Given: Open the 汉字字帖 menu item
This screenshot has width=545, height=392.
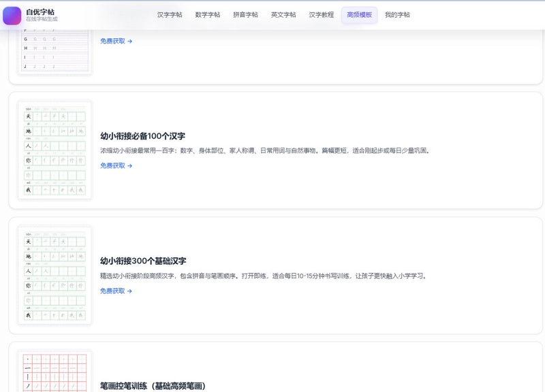Looking at the screenshot, I should (x=170, y=15).
